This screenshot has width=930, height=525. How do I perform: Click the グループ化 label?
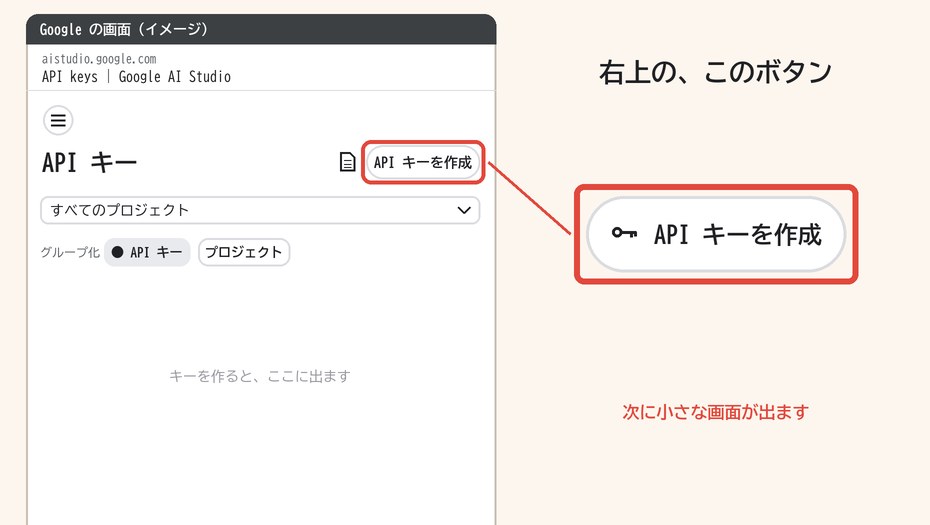tap(70, 252)
